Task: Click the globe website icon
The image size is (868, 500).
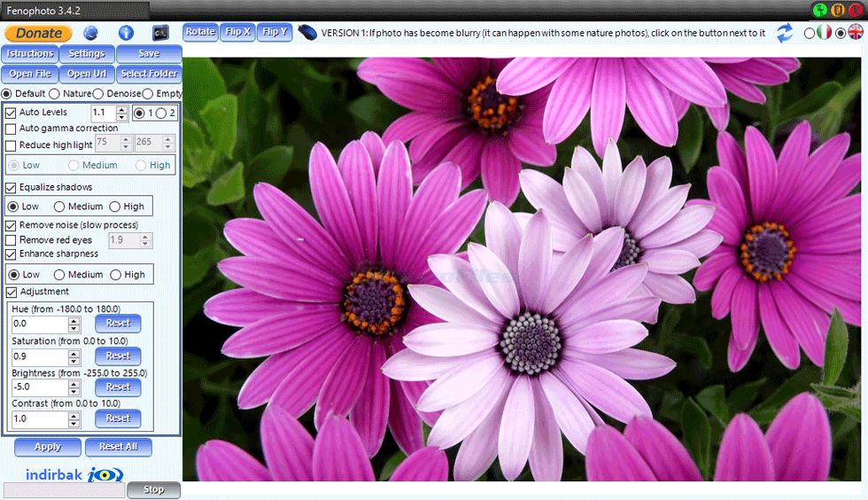Action: [x=90, y=33]
